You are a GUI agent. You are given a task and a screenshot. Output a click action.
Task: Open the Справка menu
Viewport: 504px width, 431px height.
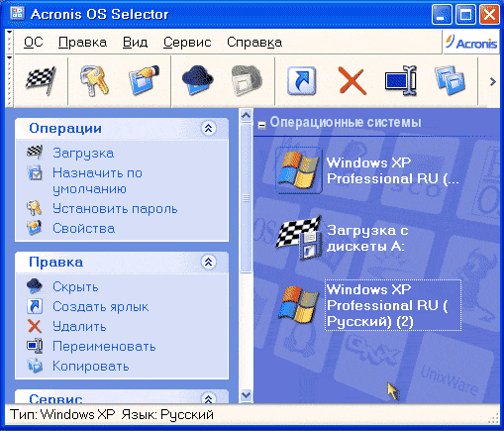click(254, 43)
